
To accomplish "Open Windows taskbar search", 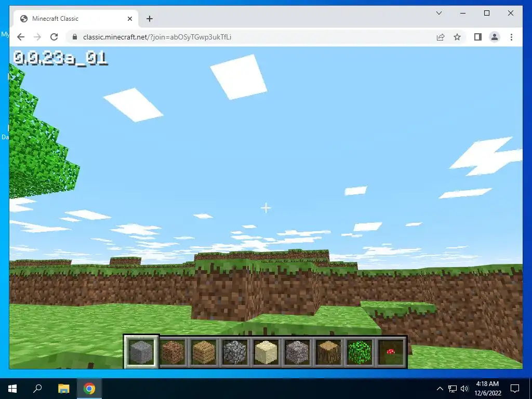I will coord(37,389).
